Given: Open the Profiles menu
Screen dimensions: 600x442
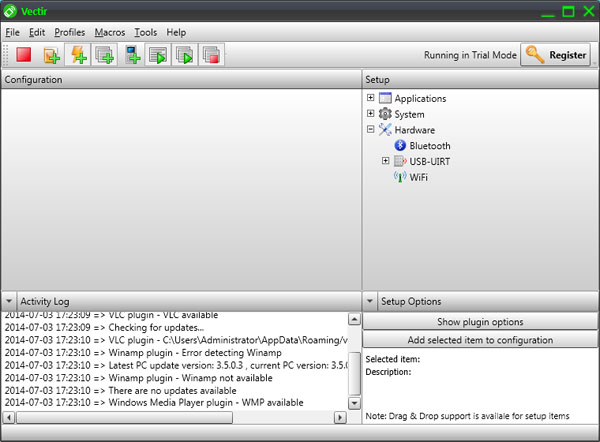Looking at the screenshot, I should 70,33.
